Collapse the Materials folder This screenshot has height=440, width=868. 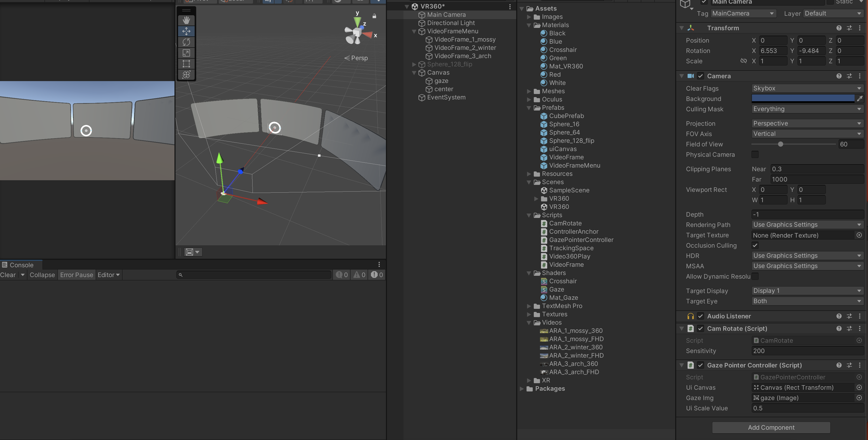529,25
